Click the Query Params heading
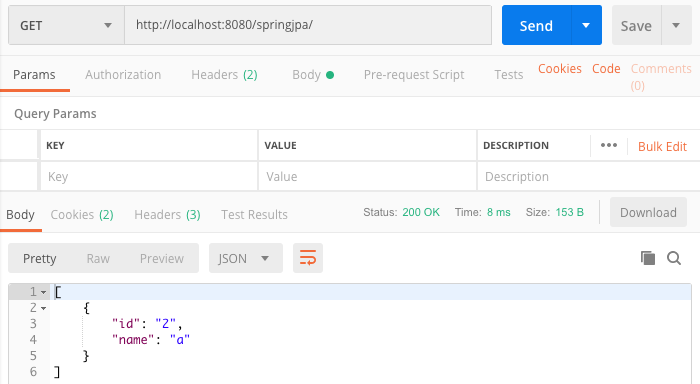Viewport: 700px width, 384px height. point(55,114)
